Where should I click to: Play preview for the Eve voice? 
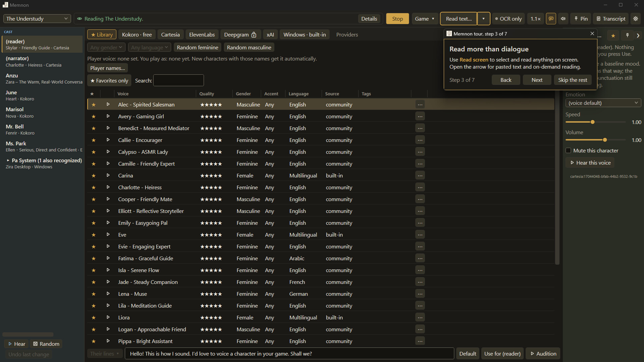pos(108,235)
